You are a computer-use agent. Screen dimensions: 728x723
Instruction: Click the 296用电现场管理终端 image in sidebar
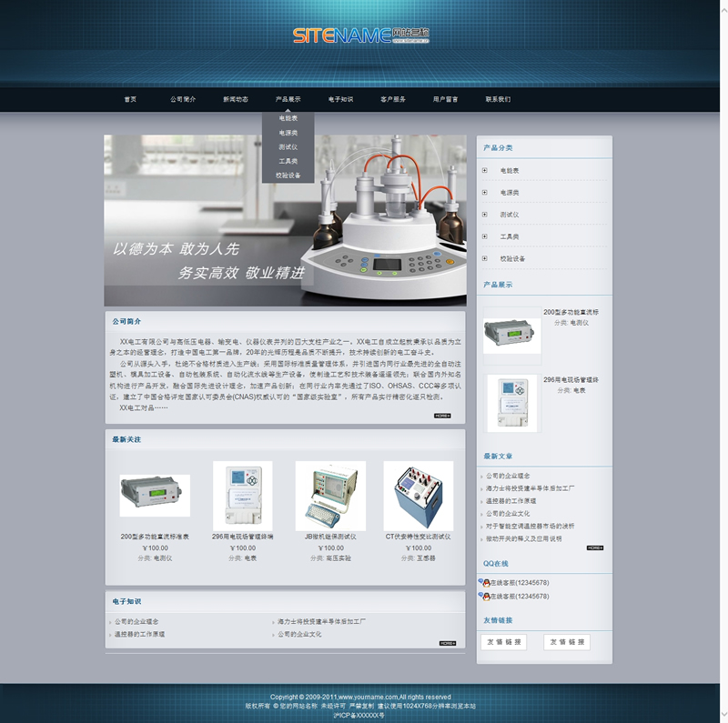click(511, 403)
